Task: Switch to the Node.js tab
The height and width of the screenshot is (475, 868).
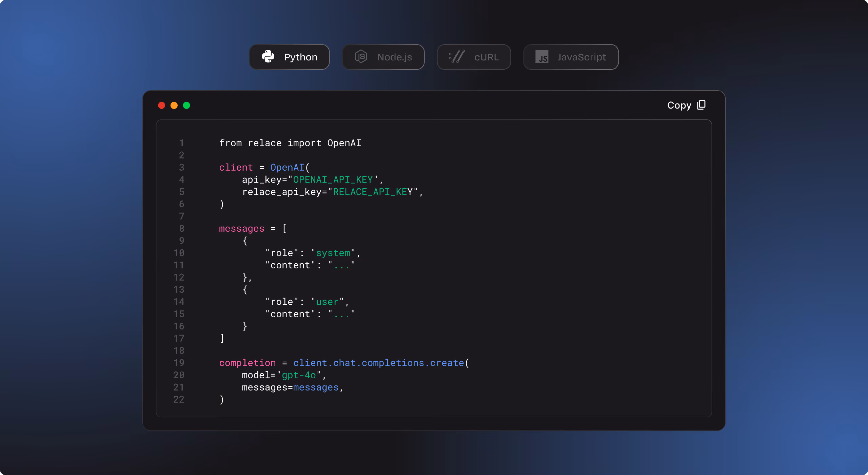Action: (x=383, y=57)
